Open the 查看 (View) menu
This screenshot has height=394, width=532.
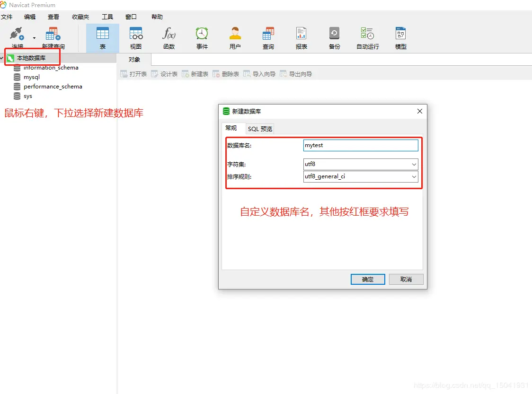[x=53, y=17]
